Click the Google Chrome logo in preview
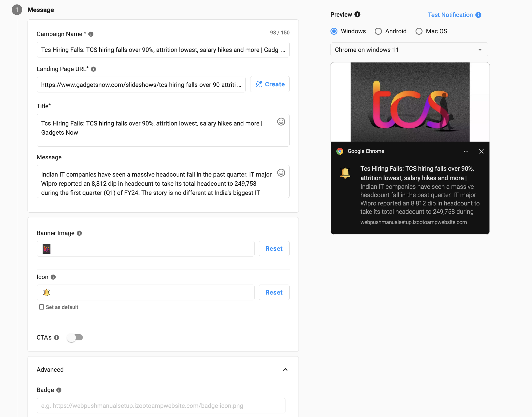 [340, 151]
